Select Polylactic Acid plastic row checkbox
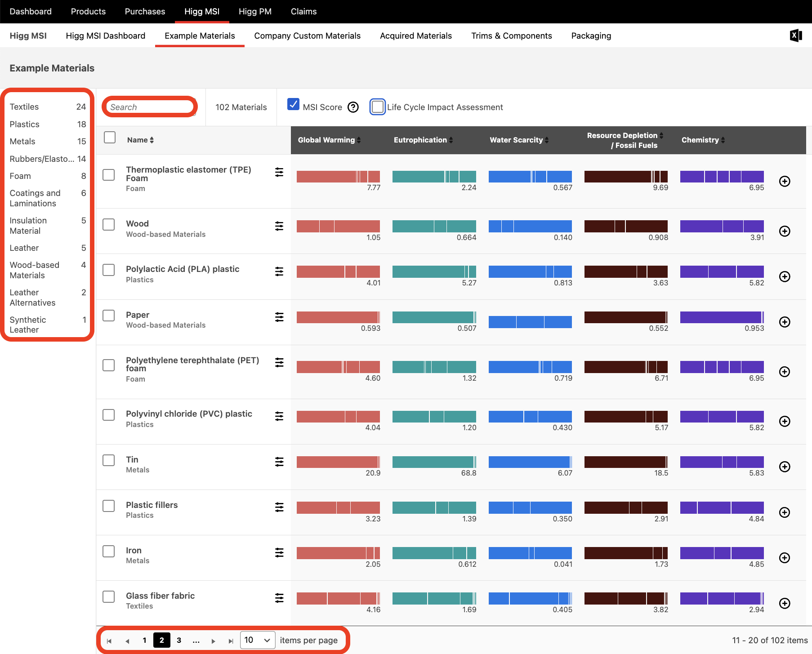812x654 pixels. point(109,270)
